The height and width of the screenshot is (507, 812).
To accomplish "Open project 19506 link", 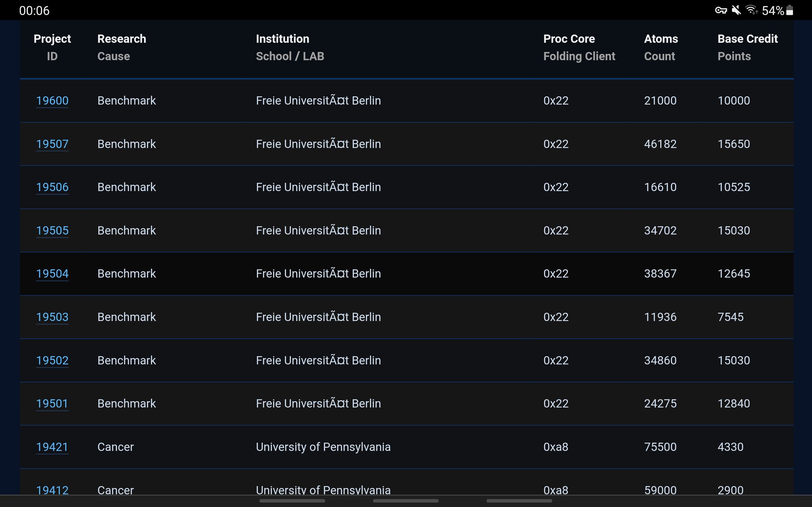I will pos(52,187).
